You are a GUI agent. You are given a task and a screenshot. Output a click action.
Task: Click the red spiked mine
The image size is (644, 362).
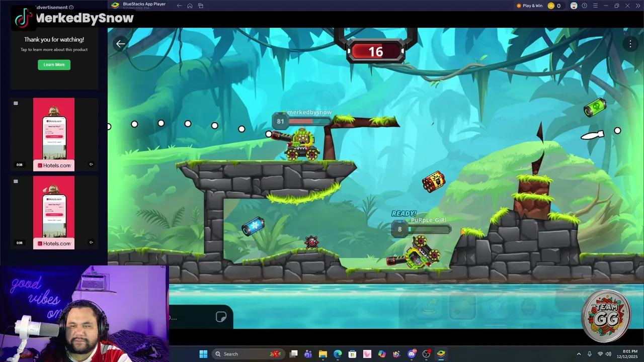(x=312, y=243)
